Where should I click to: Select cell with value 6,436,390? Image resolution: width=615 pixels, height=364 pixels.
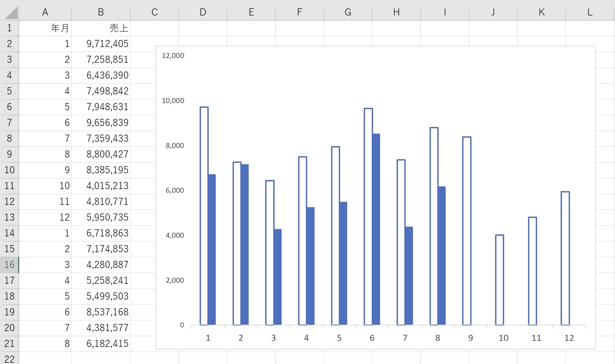coord(101,76)
